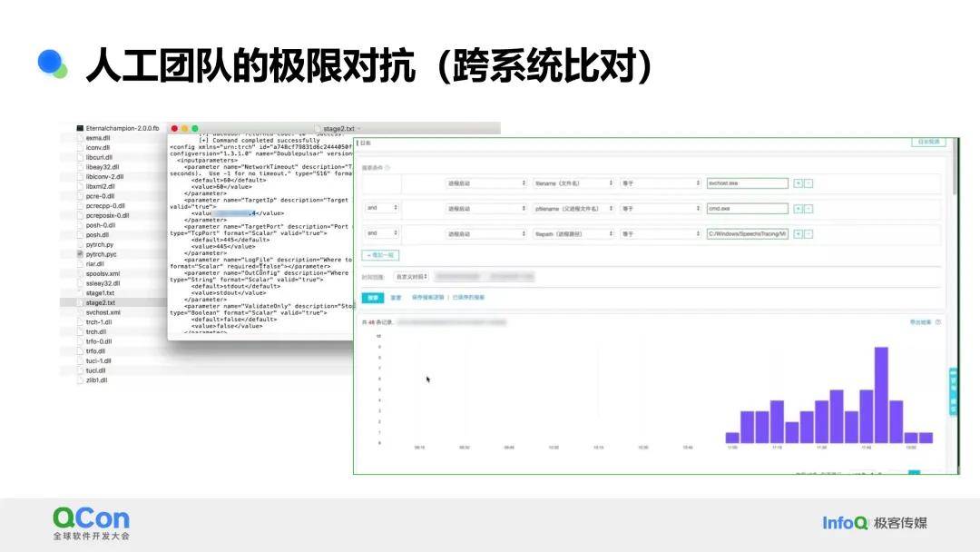Screen dimensions: 980x552
Task: Select posh.dll in the file list
Action: pyautogui.click(x=97, y=235)
